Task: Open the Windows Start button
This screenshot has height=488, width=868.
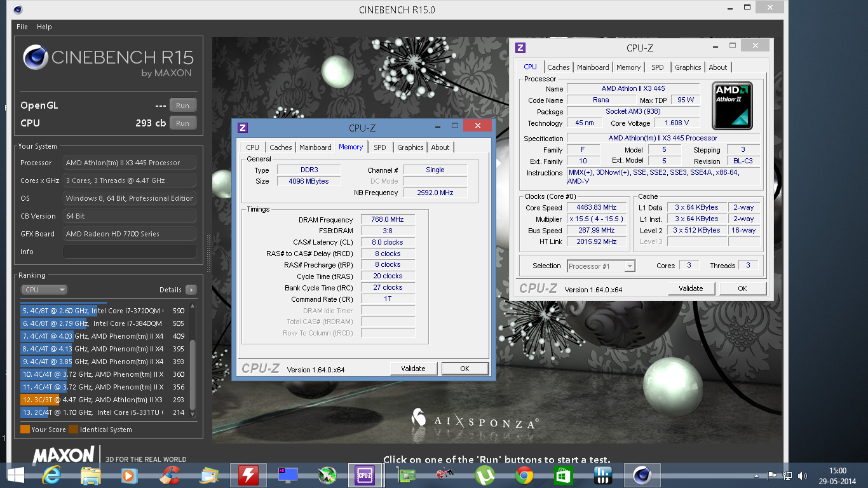Action: pos(15,475)
